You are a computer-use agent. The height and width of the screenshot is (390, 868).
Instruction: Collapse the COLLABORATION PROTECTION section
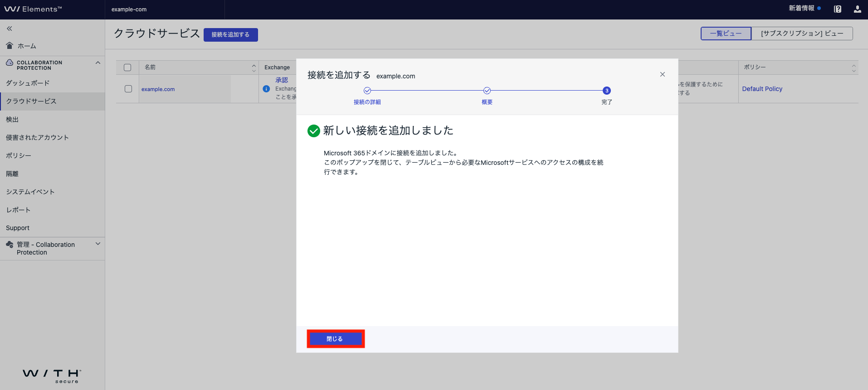(x=98, y=63)
